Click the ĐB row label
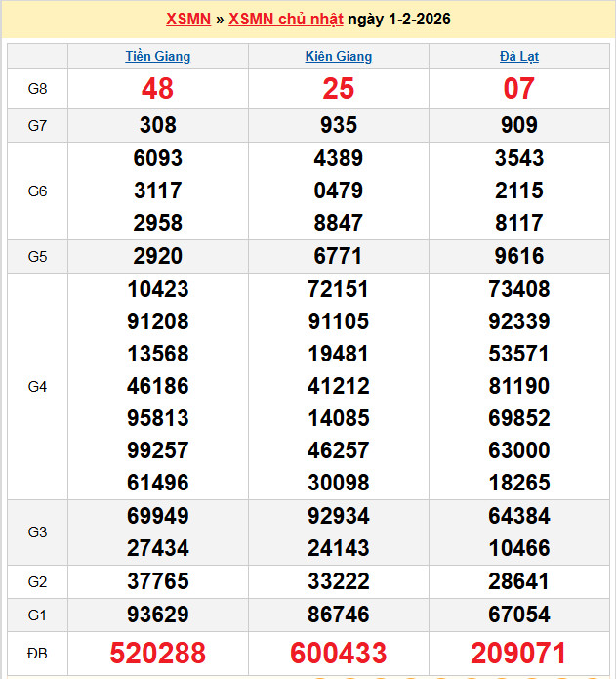Viewport: 616px width, 679px height. click(37, 653)
